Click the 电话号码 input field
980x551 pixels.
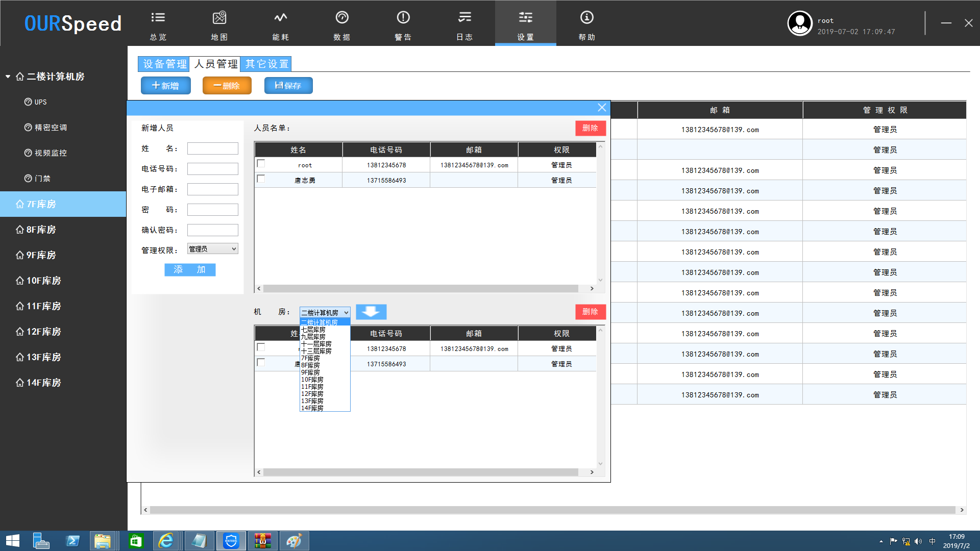pos(212,169)
